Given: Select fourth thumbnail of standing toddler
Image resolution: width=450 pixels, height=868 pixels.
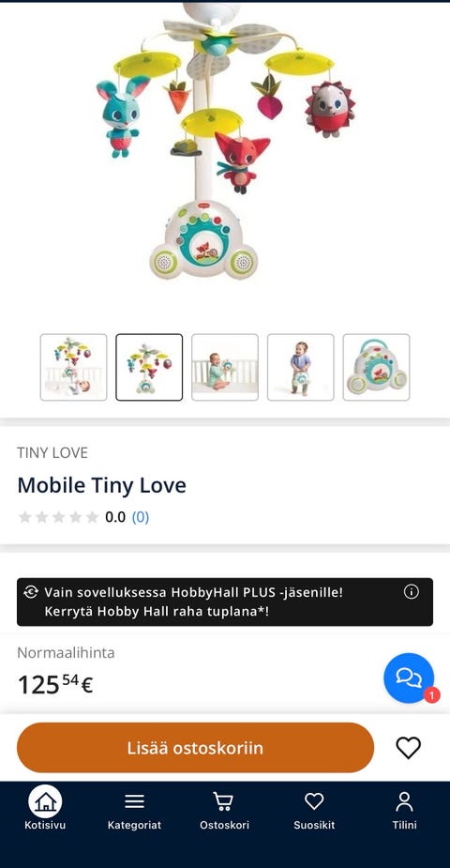Looking at the screenshot, I should coord(301,367).
